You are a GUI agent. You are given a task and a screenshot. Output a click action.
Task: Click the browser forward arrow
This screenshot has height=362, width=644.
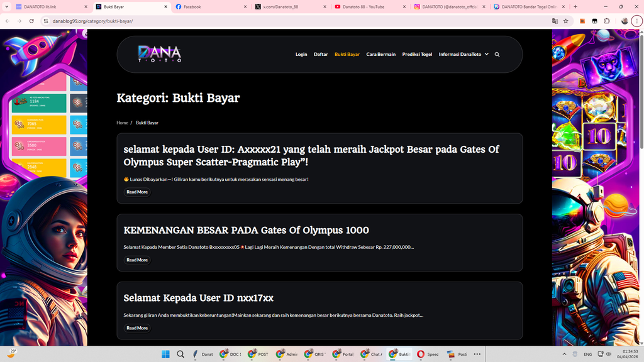pyautogui.click(x=19, y=21)
